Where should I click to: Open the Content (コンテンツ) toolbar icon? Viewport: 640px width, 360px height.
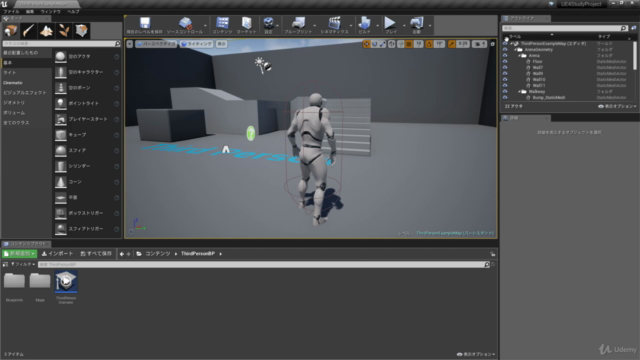(222, 23)
